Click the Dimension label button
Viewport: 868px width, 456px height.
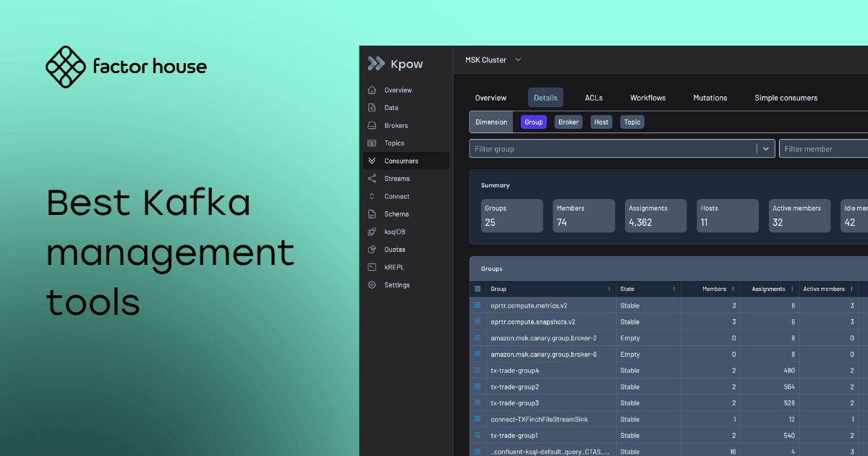(491, 122)
